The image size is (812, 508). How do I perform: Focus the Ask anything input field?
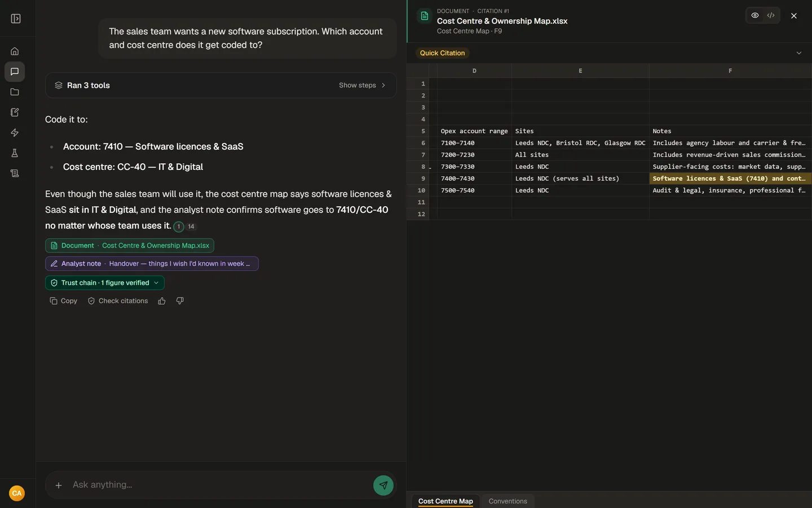click(220, 485)
